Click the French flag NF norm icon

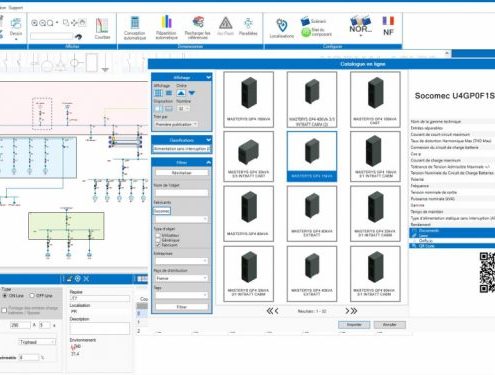(x=388, y=26)
